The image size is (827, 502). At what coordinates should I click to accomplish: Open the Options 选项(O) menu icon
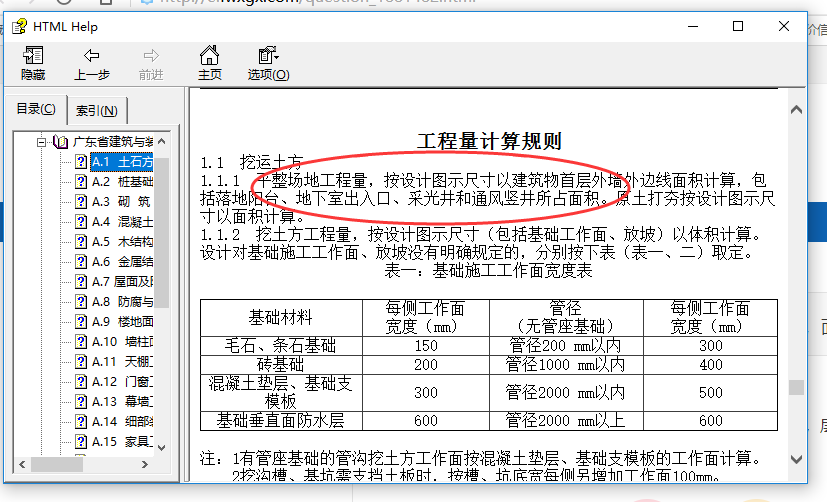tap(268, 55)
